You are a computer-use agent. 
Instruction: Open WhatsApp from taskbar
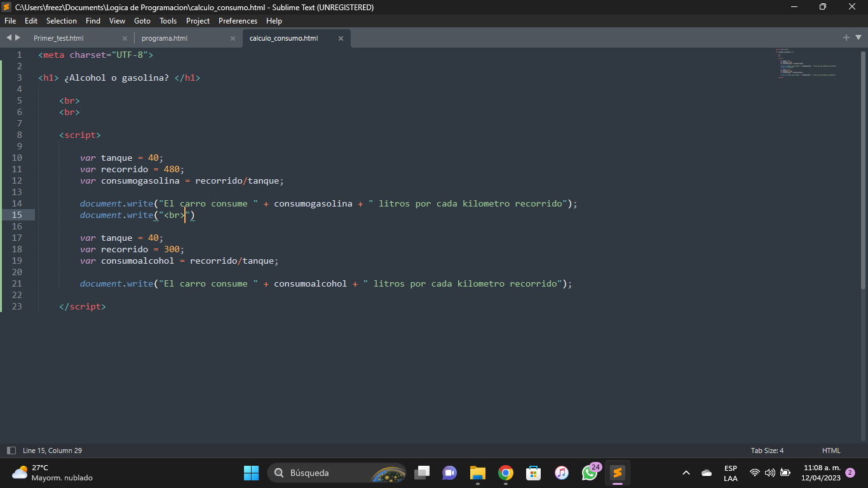tap(590, 473)
